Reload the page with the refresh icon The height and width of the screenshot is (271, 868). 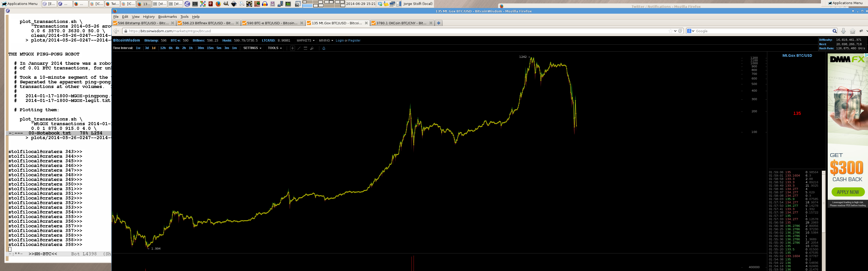[680, 31]
